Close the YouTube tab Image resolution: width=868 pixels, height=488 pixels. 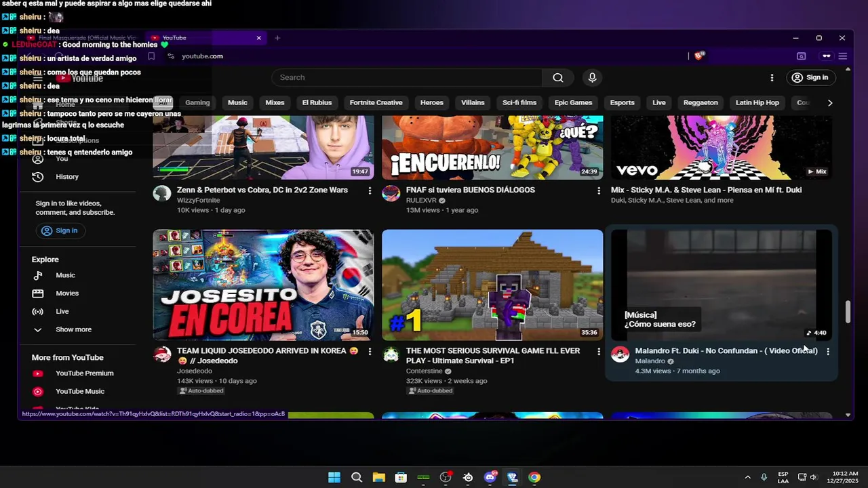pos(258,38)
